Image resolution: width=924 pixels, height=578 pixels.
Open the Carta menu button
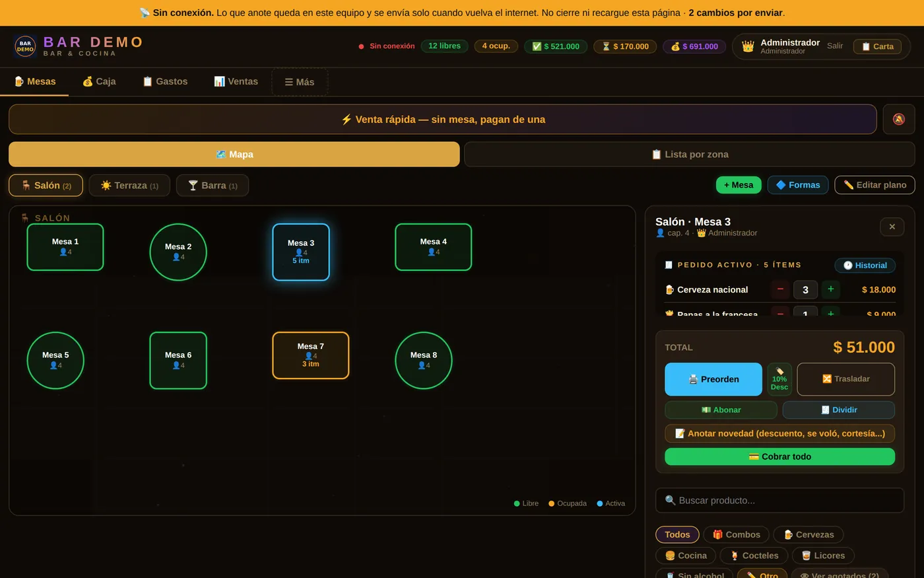[877, 46]
